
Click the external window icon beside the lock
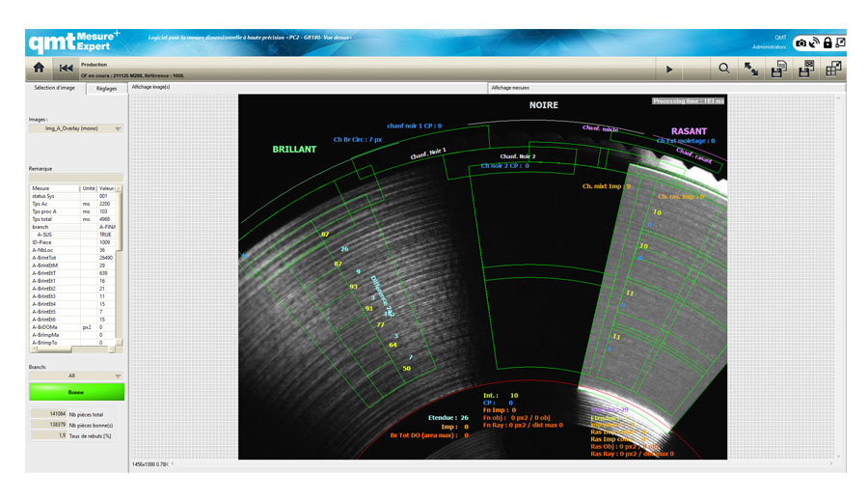840,43
